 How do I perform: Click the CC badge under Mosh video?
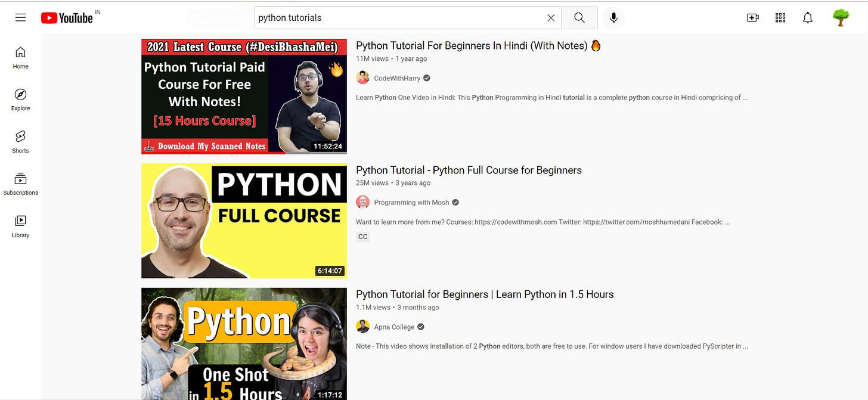[362, 237]
